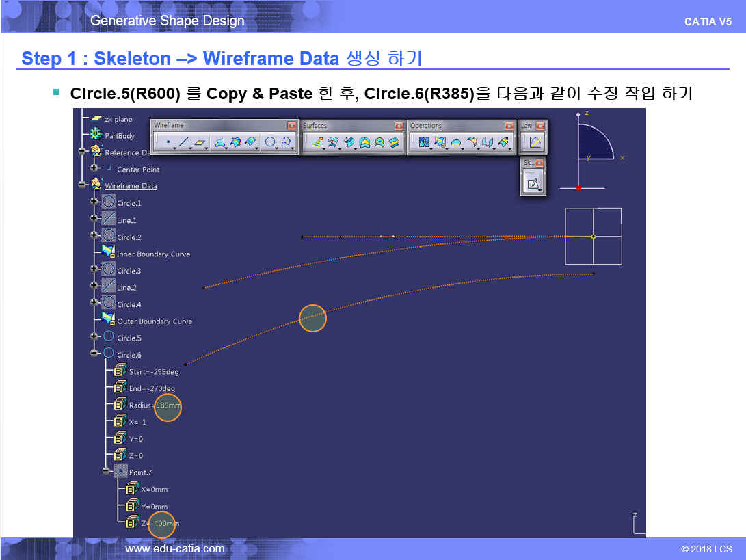The width and height of the screenshot is (746, 560).
Task: Select Radius=385mm parameter in tree
Action: click(155, 405)
